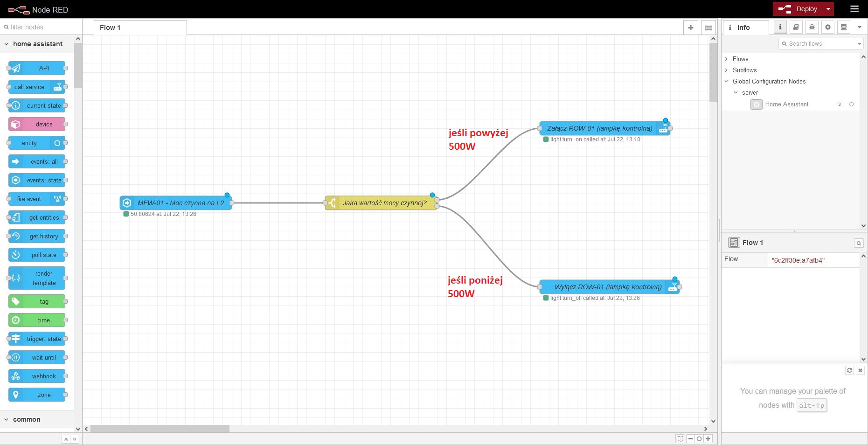Select the Home Assistant server config node
This screenshot has height=445, width=868.
[786, 104]
